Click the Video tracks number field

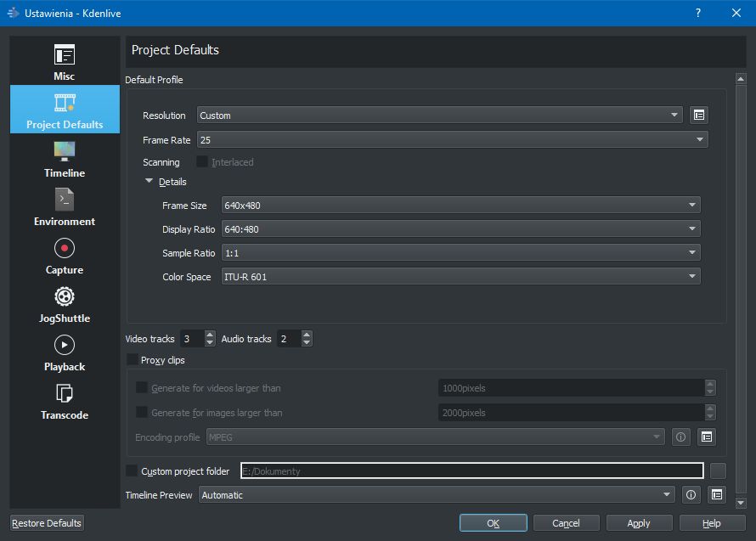coord(192,339)
